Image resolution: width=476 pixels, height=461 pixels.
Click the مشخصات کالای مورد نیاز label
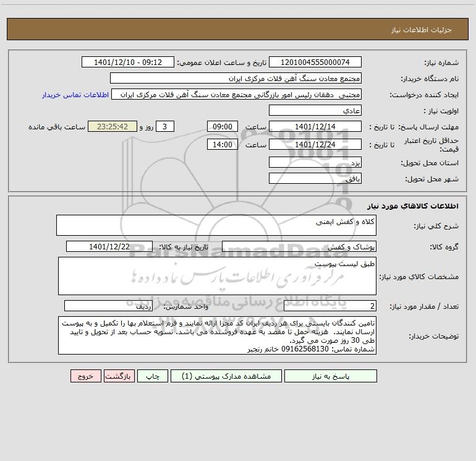coord(419,277)
